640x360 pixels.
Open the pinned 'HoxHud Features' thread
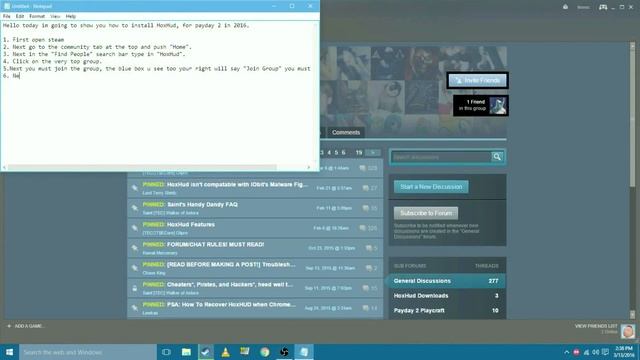tap(191, 224)
